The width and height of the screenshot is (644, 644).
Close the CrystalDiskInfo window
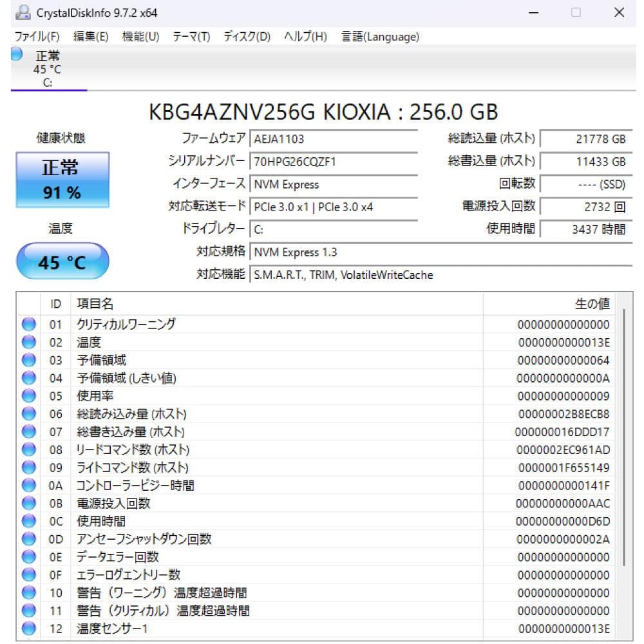click(619, 13)
